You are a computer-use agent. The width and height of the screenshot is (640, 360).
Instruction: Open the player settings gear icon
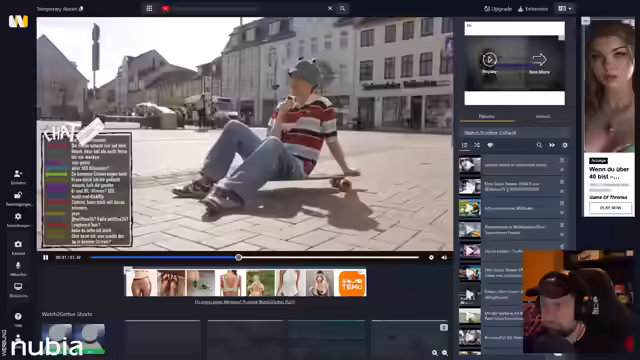coord(431,258)
